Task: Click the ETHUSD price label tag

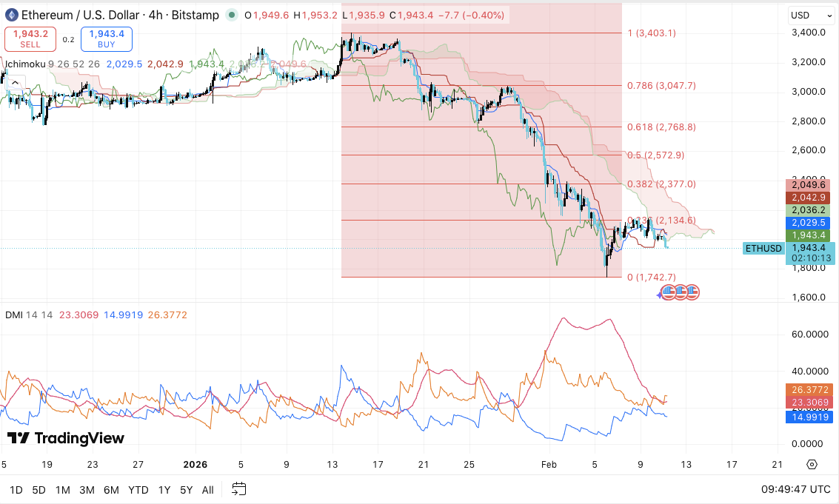Action: pyautogui.click(x=763, y=248)
